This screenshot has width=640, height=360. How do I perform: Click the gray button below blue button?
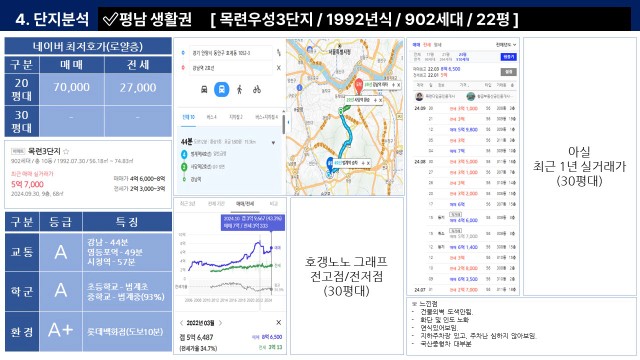[509, 72]
